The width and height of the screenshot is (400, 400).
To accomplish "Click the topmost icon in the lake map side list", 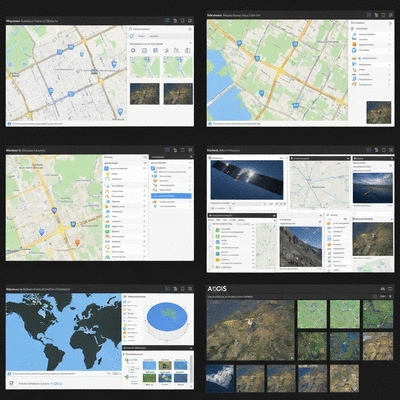I will tap(353, 29).
